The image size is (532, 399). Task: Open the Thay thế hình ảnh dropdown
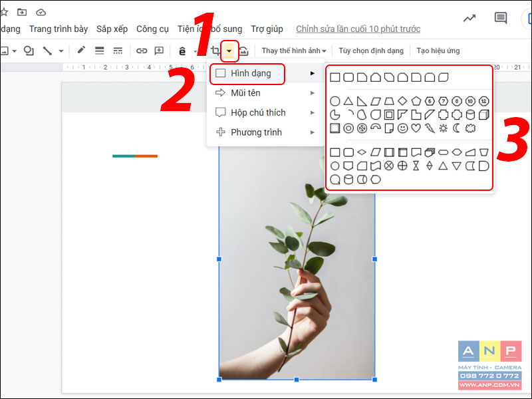294,51
